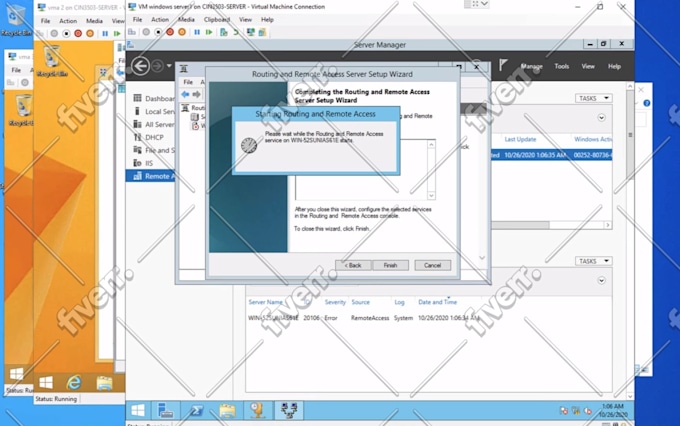The width and height of the screenshot is (680, 426).
Task: Select the event row with ID 20106
Action: (x=428, y=318)
